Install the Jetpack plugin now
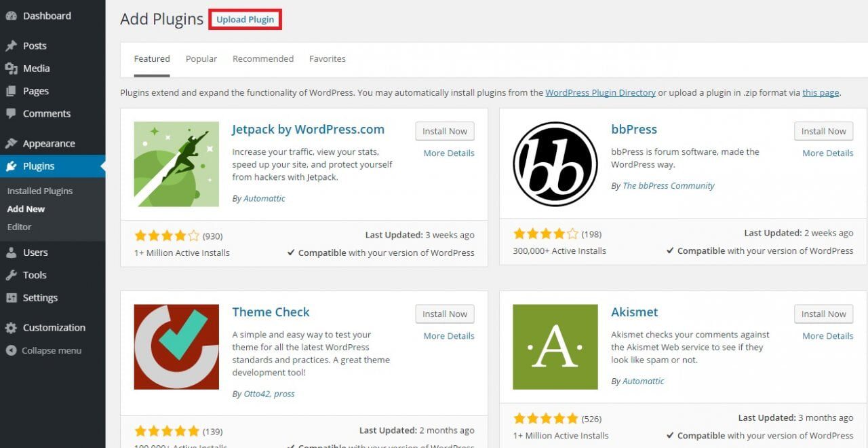This screenshot has width=868, height=448. click(445, 131)
